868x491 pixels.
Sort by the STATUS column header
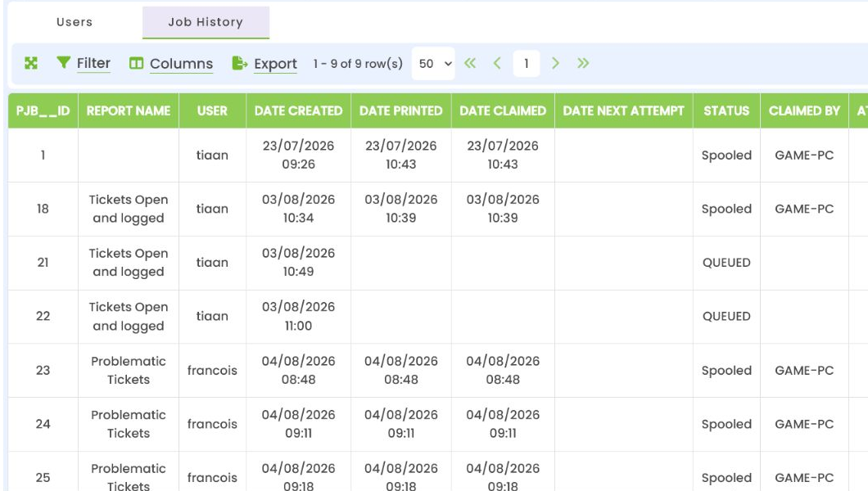coord(726,110)
